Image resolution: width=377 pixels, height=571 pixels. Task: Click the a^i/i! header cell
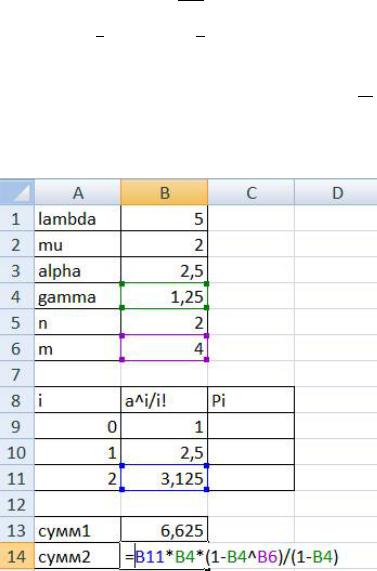(164, 400)
